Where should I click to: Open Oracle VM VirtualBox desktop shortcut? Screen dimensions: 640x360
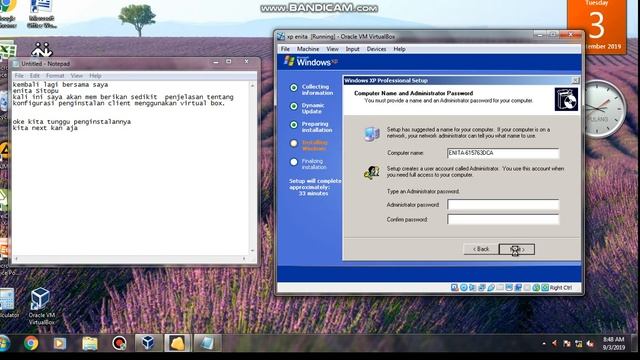click(x=41, y=306)
